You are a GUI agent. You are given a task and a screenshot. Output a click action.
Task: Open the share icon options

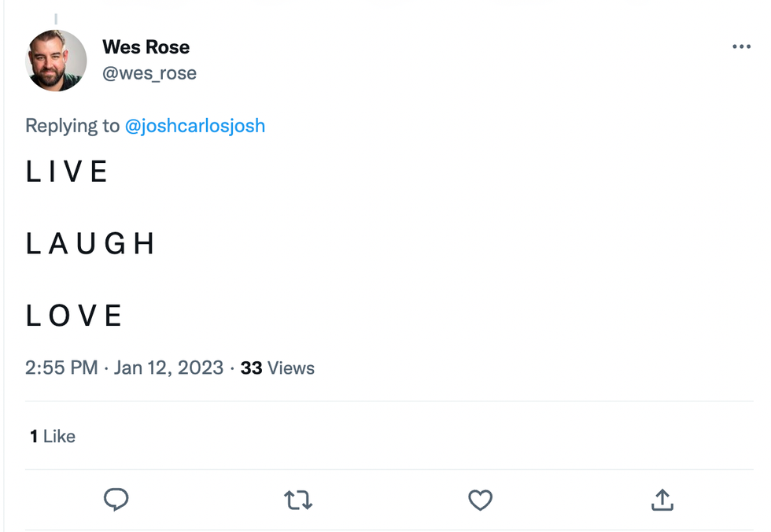[x=662, y=499]
